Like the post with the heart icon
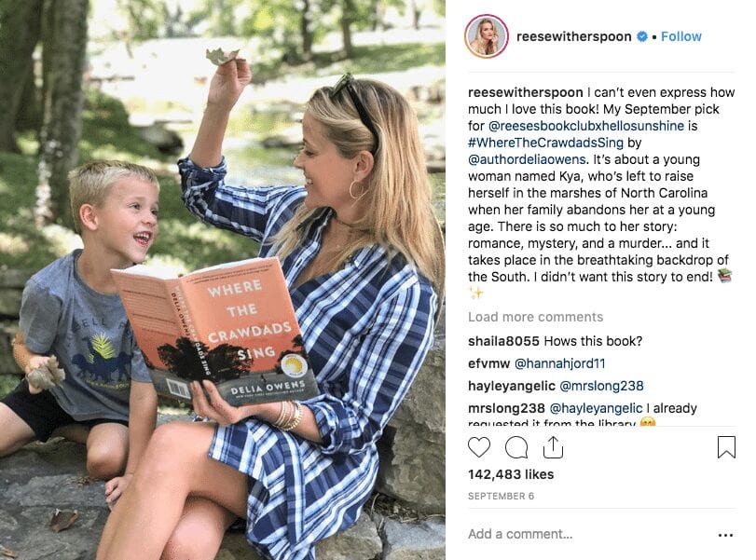Viewport: 756px width, 560px height. click(479, 447)
